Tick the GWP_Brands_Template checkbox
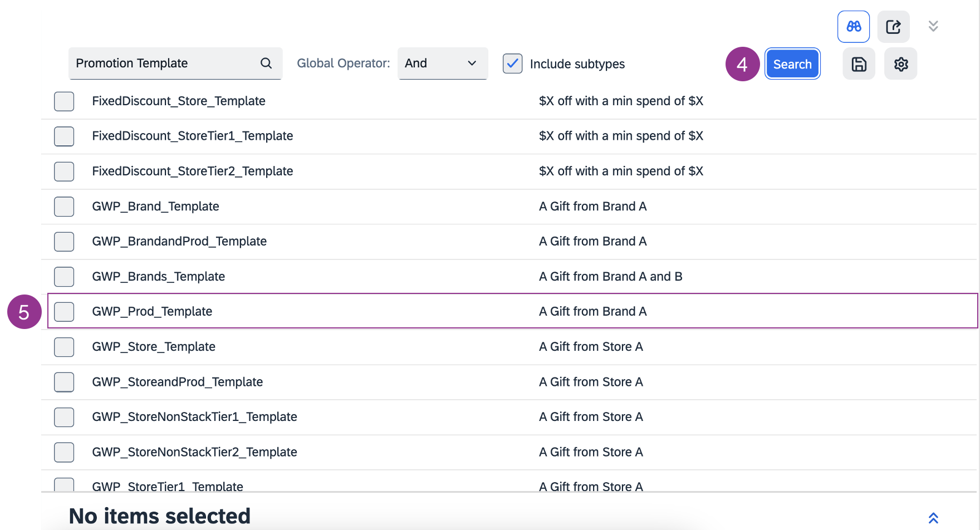The width and height of the screenshot is (980, 530). click(64, 277)
